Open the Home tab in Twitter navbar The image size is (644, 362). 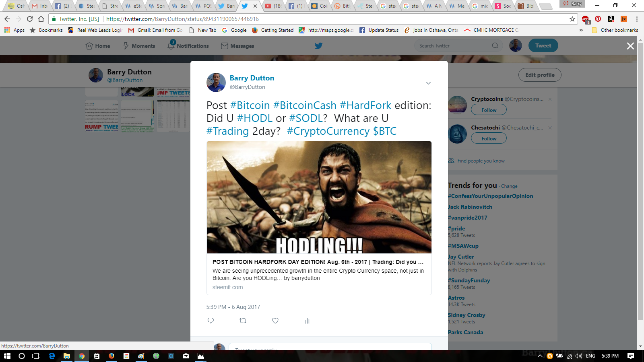pos(98,46)
